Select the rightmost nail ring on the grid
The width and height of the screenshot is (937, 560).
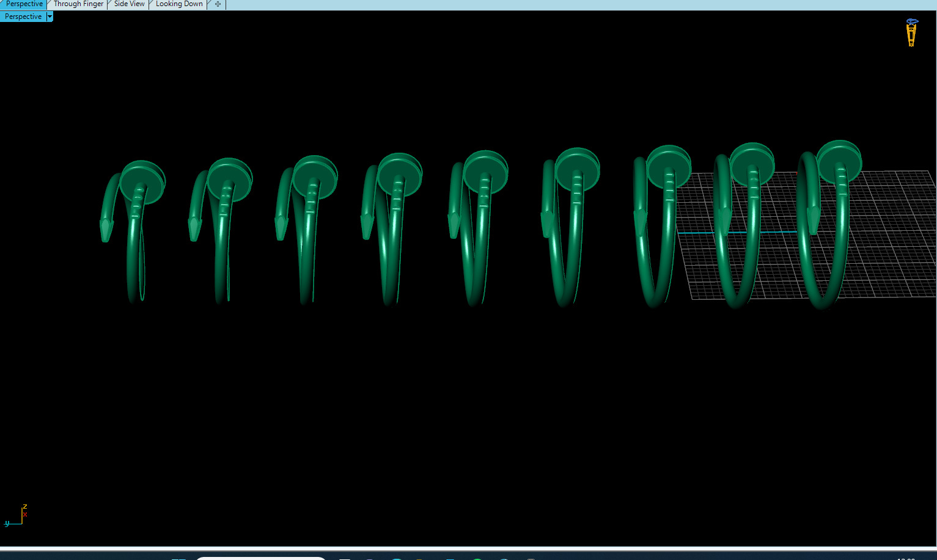point(829,224)
